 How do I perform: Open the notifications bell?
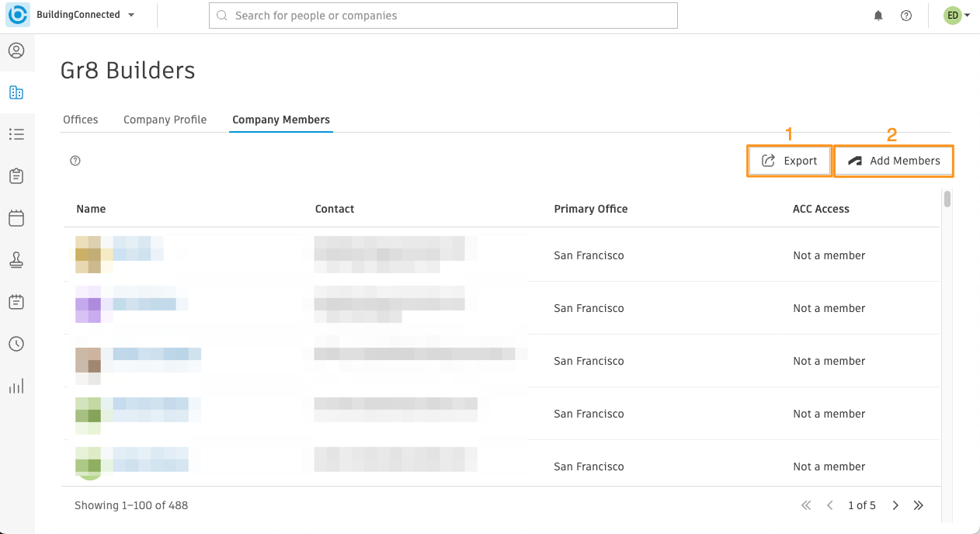click(x=878, y=16)
